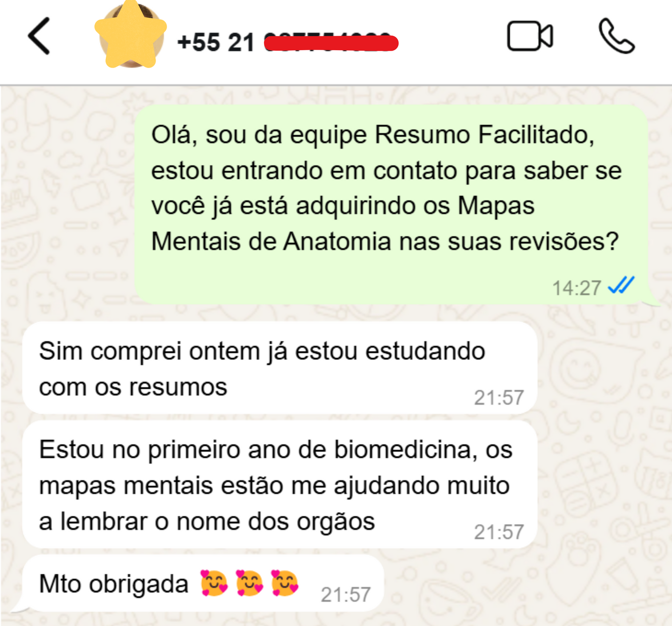Viewport: 672px width, 626px height.
Task: Tap the 14:27 timestamp
Action: (576, 288)
